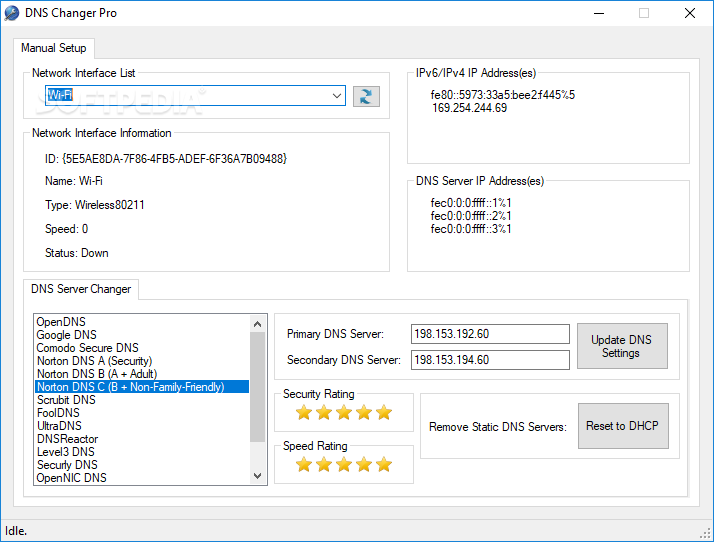Click DNS server fec0:0:0:ffff::3%1
714x542 pixels.
tap(471, 229)
